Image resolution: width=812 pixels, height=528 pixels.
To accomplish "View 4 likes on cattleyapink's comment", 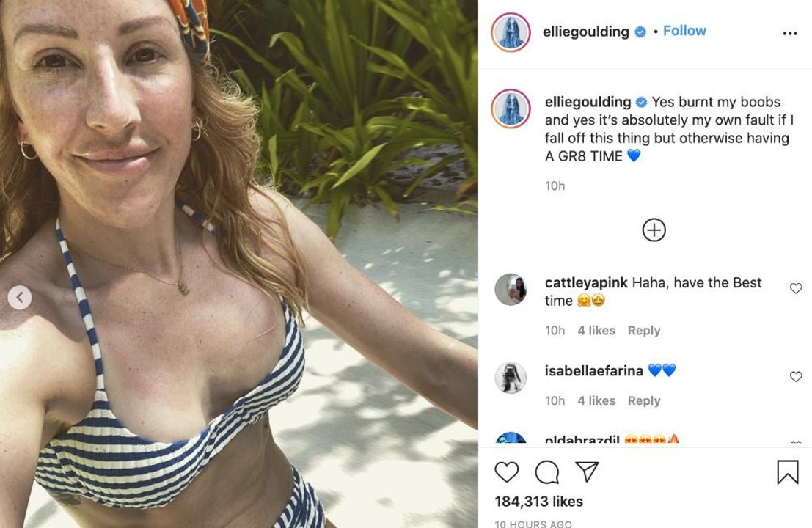I will pyautogui.click(x=596, y=330).
